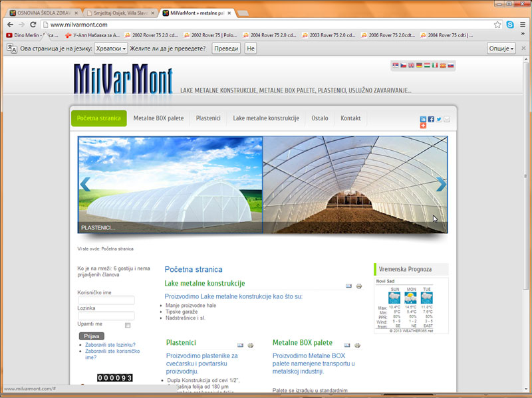The width and height of the screenshot is (532, 398).
Task: Switch language with the UK flag
Action: [411, 66]
